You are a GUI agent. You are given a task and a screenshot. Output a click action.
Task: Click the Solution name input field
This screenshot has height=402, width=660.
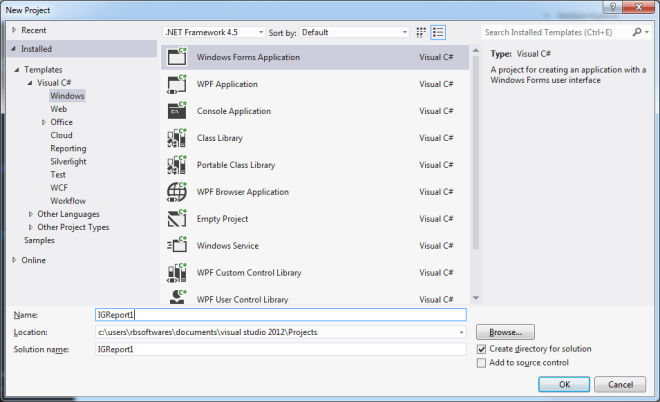pyautogui.click(x=281, y=349)
